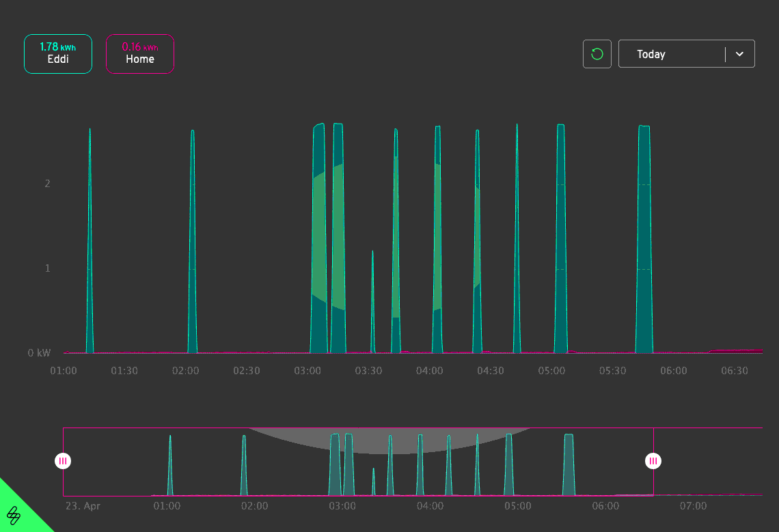Toggle the Eddi 1.78 kWh series
Viewport: 779px width, 532px height.
click(58, 54)
